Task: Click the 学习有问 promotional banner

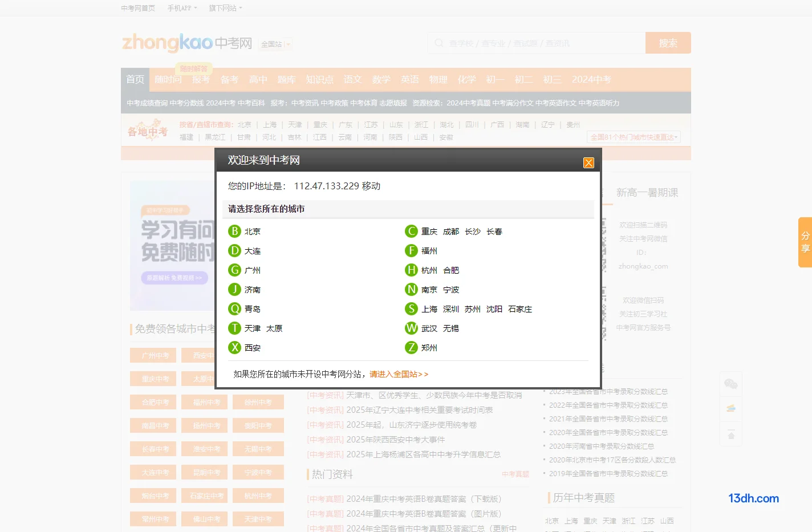Action: coord(172,245)
